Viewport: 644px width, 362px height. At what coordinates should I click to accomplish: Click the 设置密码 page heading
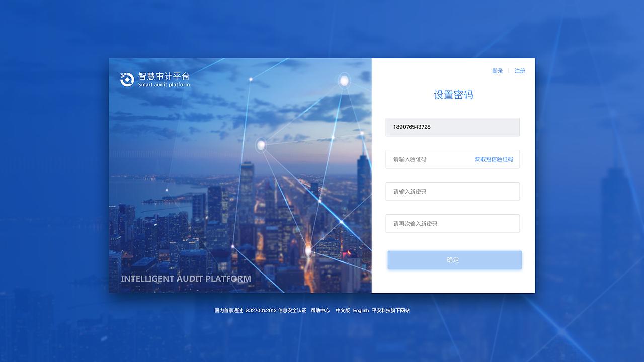(453, 95)
